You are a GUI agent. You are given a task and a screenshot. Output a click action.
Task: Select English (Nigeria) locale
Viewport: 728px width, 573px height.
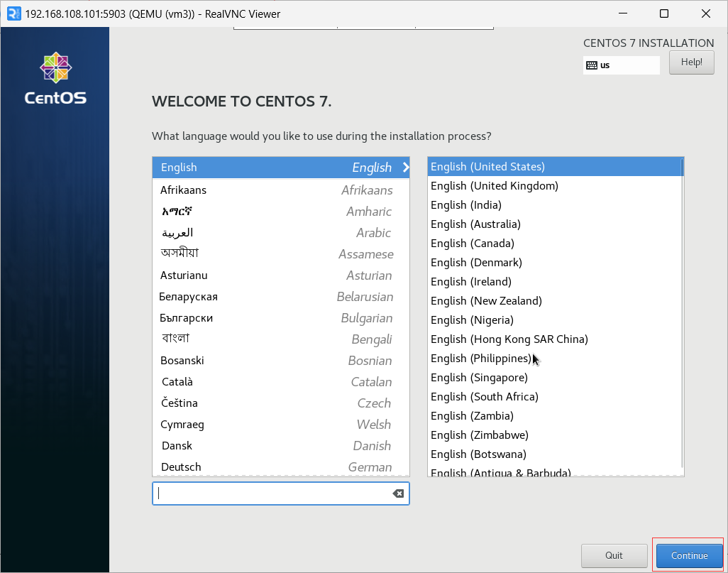click(x=554, y=320)
